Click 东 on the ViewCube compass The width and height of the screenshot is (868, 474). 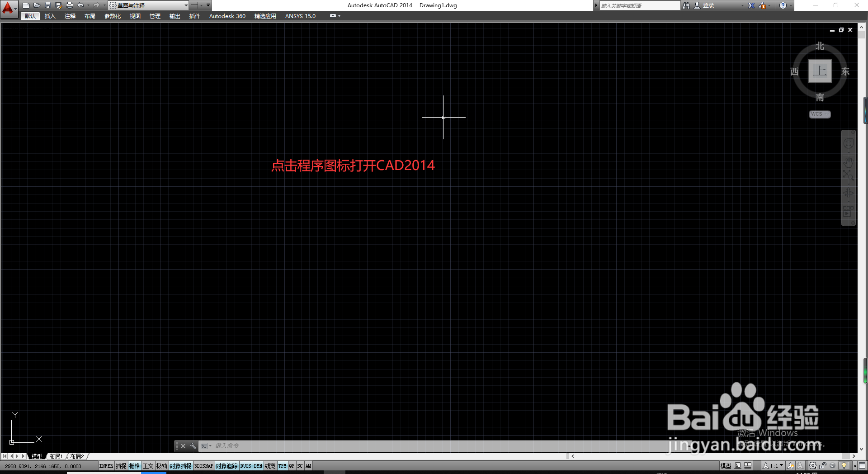click(x=845, y=71)
